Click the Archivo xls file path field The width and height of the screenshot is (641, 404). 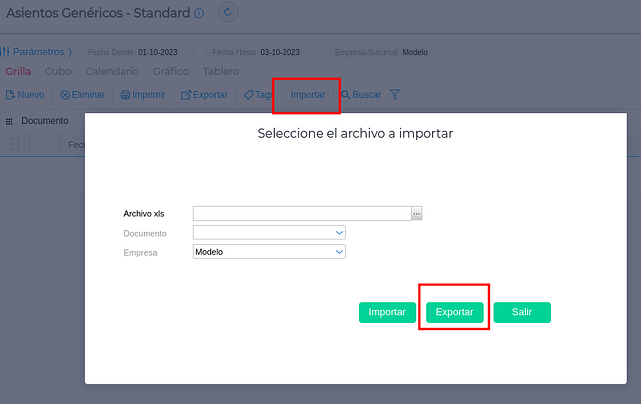point(301,213)
